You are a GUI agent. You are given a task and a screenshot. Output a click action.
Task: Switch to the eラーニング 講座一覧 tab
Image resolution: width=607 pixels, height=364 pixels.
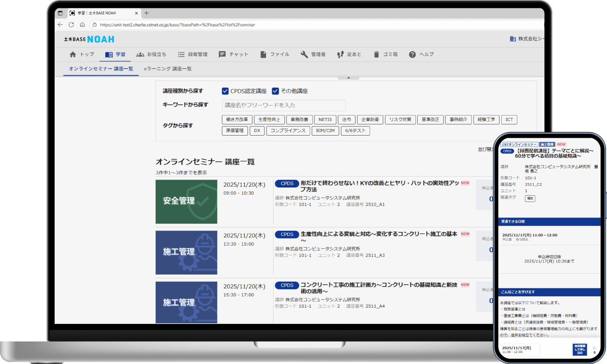pos(168,69)
